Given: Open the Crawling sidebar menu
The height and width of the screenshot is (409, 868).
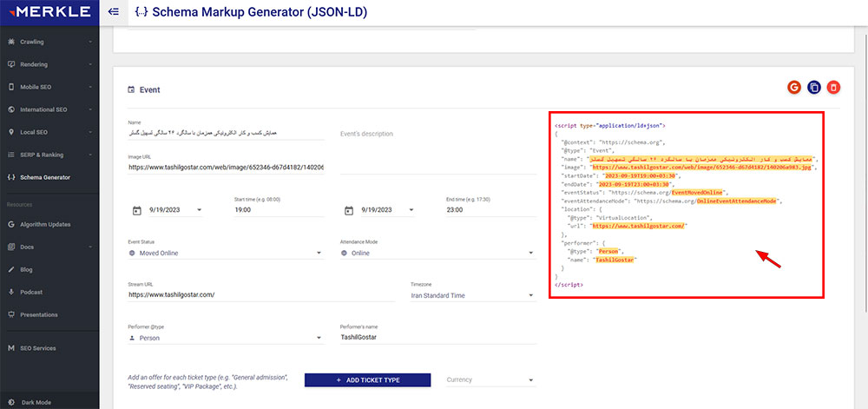Looking at the screenshot, I should [49, 42].
